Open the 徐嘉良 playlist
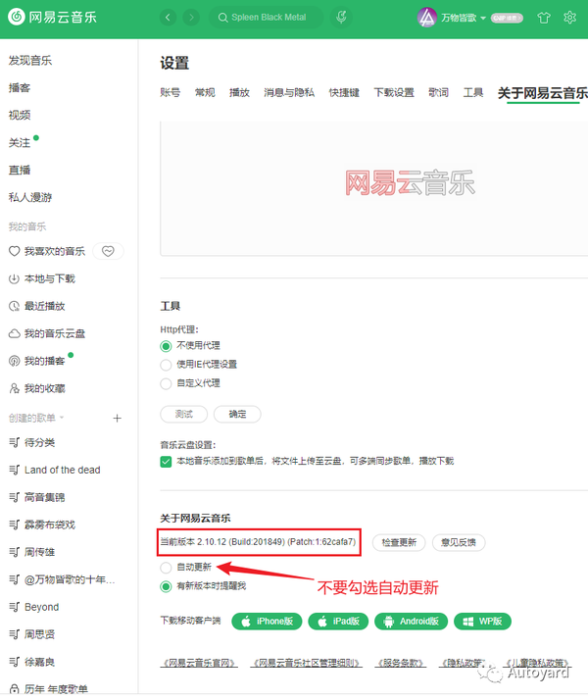This screenshot has height=700, width=588. 39,662
